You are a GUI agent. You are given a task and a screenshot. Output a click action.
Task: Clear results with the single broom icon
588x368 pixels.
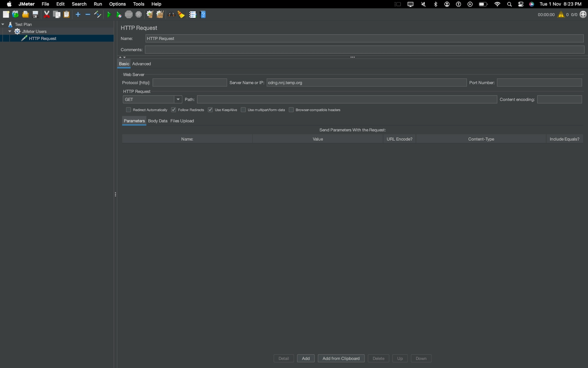click(150, 14)
